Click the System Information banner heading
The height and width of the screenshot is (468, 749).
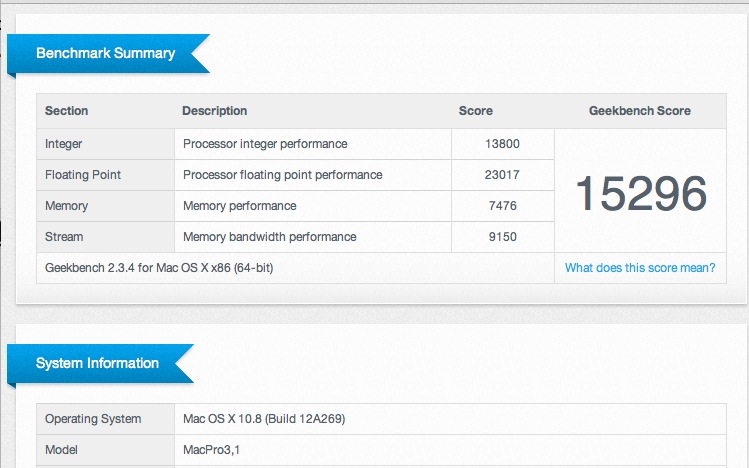click(x=97, y=363)
